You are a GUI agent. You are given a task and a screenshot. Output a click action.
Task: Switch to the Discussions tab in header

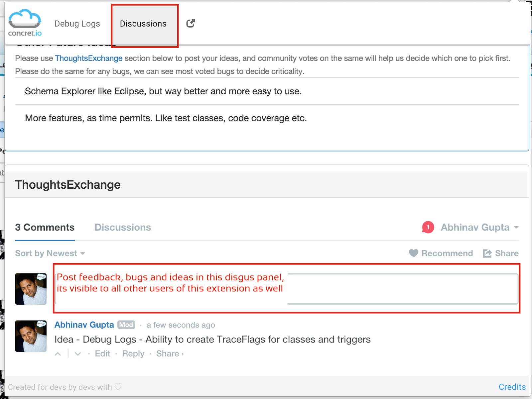(x=143, y=24)
